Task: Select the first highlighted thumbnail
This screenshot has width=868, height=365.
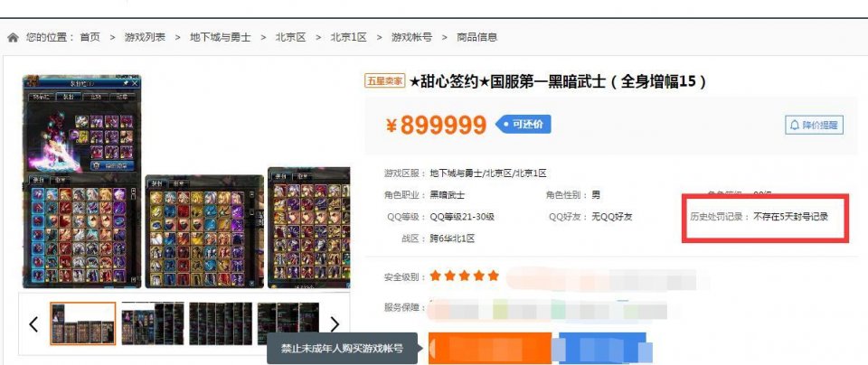Action: point(83,323)
